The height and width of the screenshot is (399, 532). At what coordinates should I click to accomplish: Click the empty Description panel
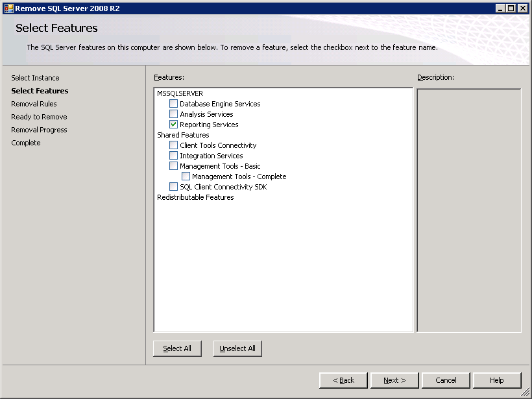[468, 210]
